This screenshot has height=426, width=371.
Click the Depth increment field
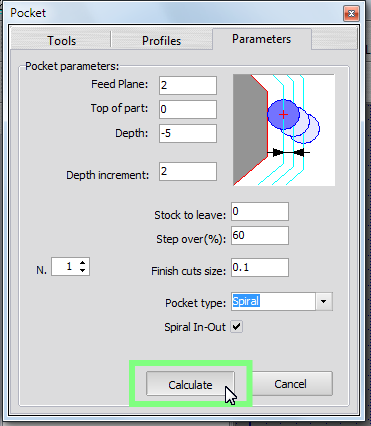point(188,171)
